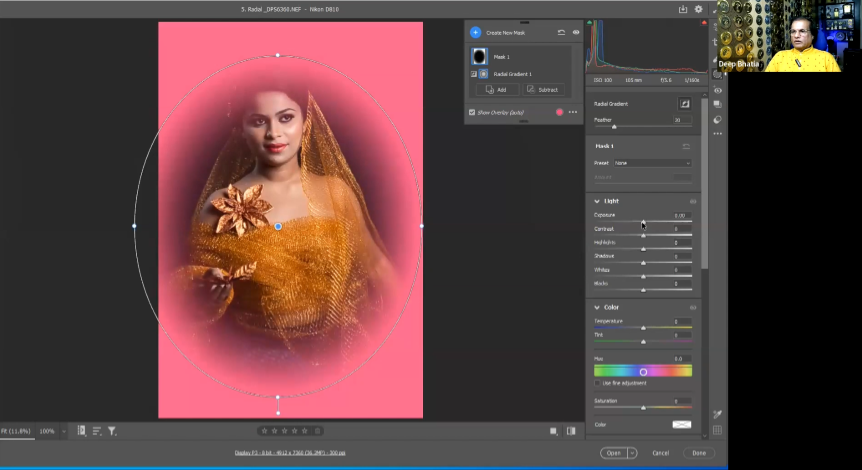Click the Create New Mask plus icon
Image resolution: width=862 pixels, height=470 pixels.
pyautogui.click(x=475, y=32)
